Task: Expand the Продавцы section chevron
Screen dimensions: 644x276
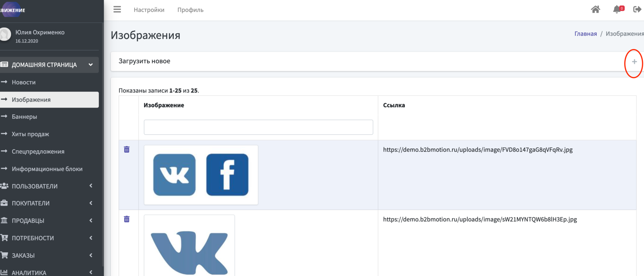Action: [91, 220]
